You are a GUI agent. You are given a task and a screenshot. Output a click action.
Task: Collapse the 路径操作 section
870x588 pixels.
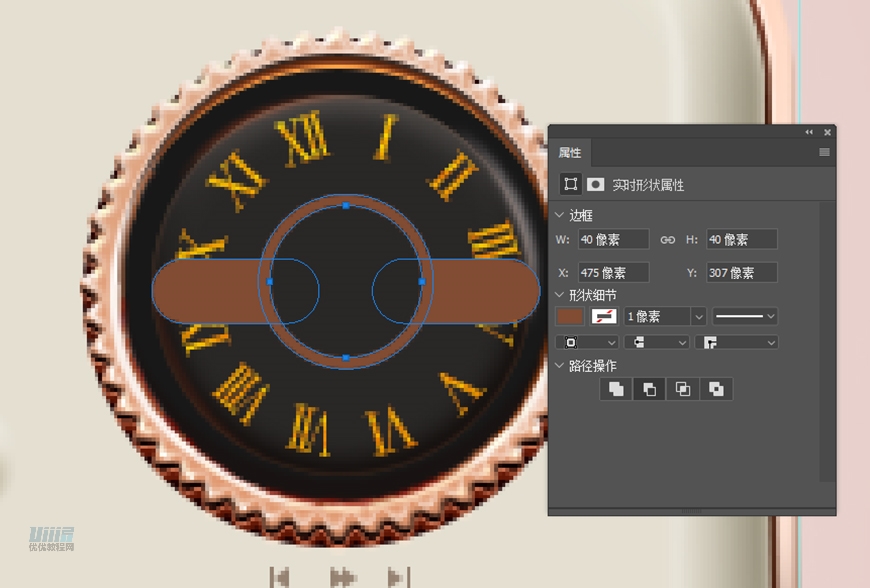point(559,366)
